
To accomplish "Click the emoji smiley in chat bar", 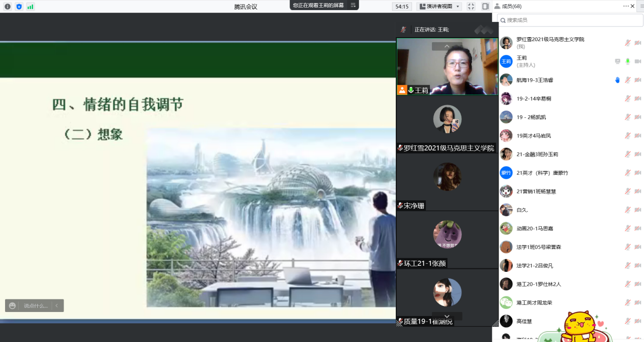I will 13,306.
